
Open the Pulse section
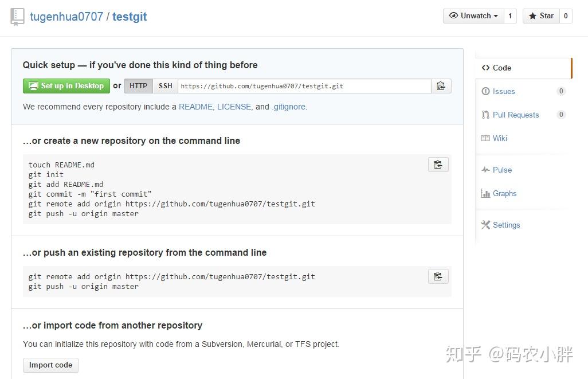(x=502, y=170)
